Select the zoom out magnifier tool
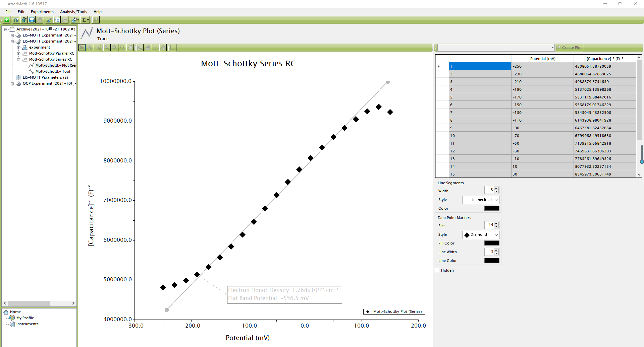The image size is (644, 347). tap(115, 48)
